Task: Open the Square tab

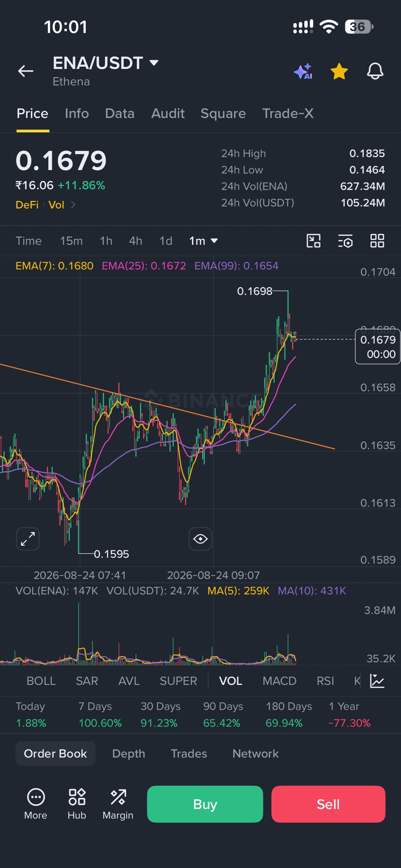Action: 223,113
